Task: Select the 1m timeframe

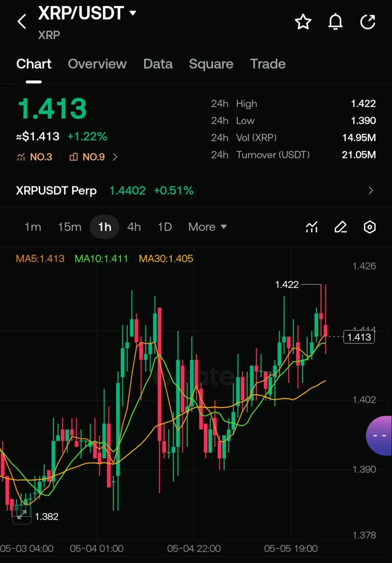Action: 33,227
